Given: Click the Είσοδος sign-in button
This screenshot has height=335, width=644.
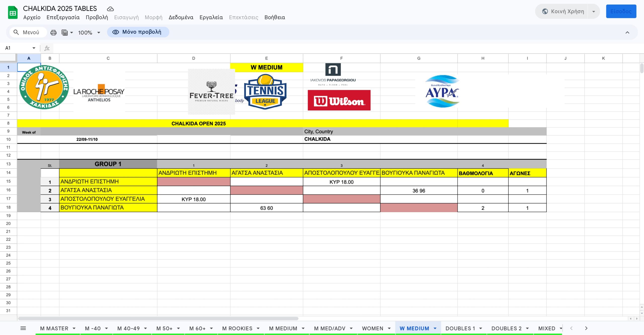Looking at the screenshot, I should coord(621,11).
